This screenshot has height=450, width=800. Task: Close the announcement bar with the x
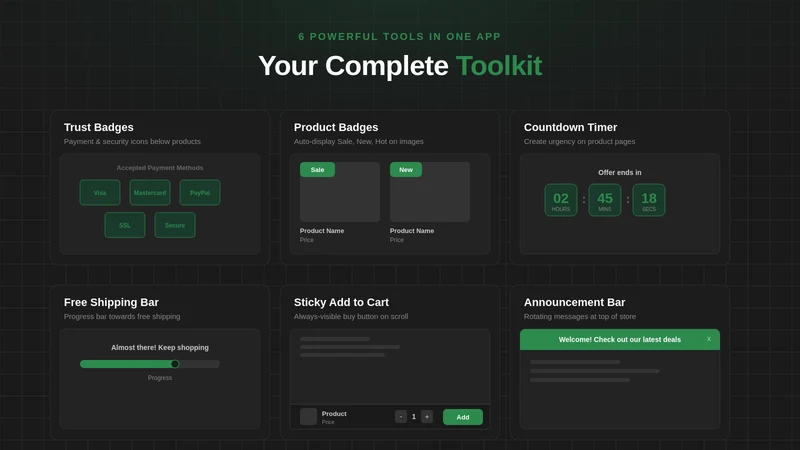coord(709,339)
